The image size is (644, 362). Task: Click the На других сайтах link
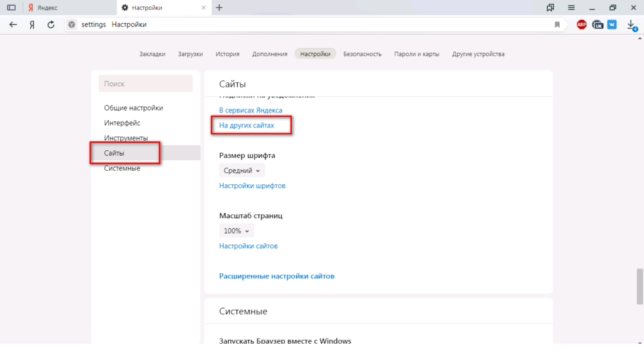click(x=247, y=126)
